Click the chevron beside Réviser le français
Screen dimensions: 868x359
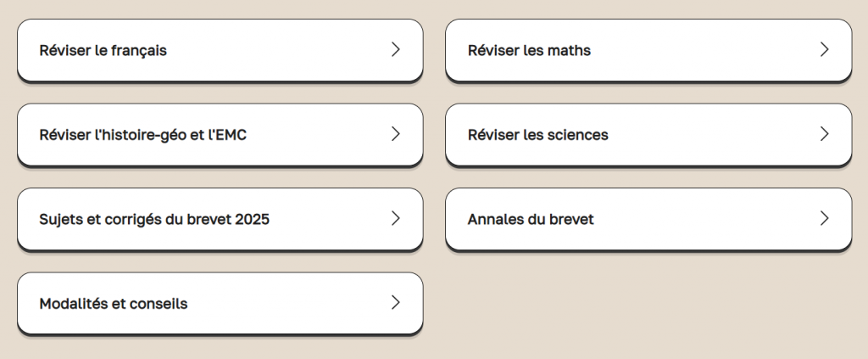[395, 50]
